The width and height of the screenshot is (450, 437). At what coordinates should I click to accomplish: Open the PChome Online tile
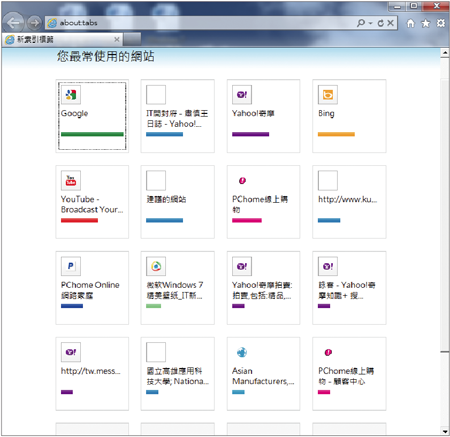coord(92,288)
